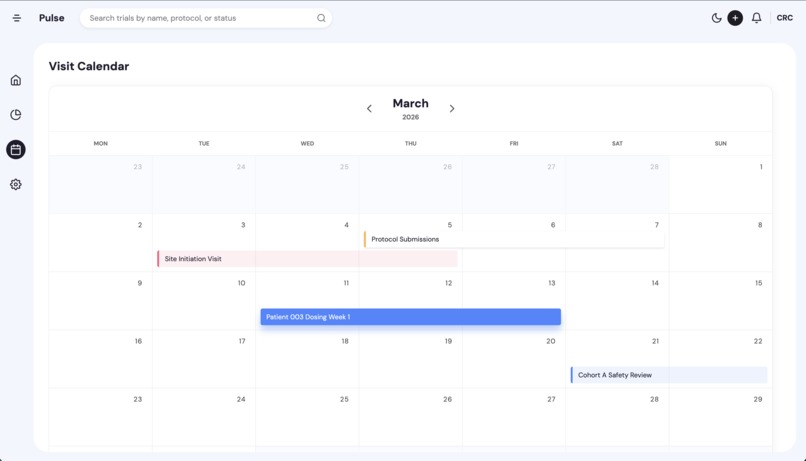Open settings gear in sidebar

click(x=16, y=185)
